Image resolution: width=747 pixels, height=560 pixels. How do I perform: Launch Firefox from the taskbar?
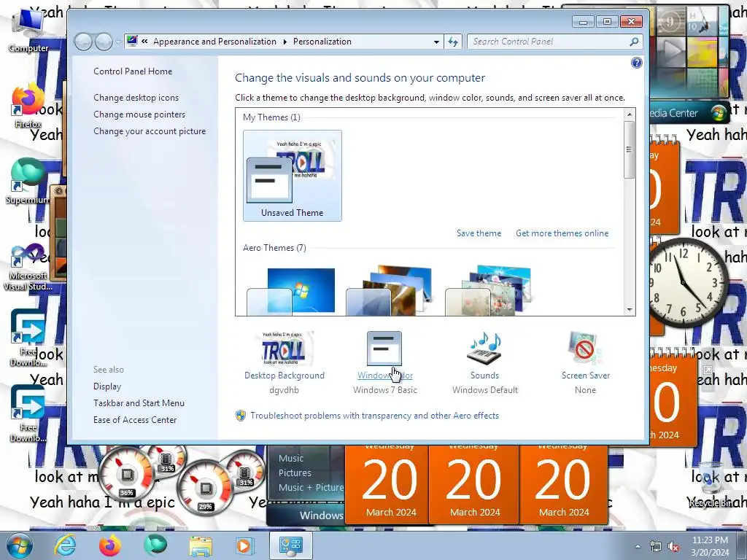[x=110, y=545]
